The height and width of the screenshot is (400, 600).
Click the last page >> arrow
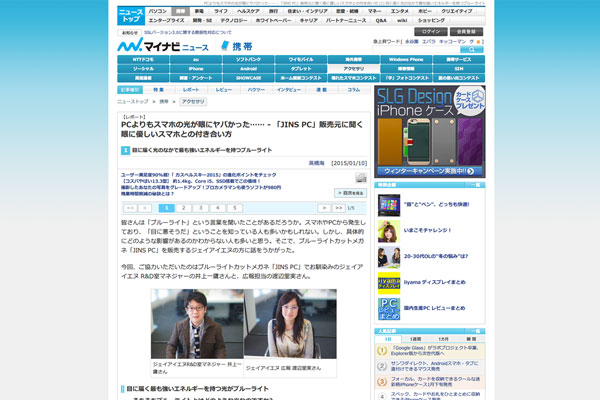[x=339, y=208]
